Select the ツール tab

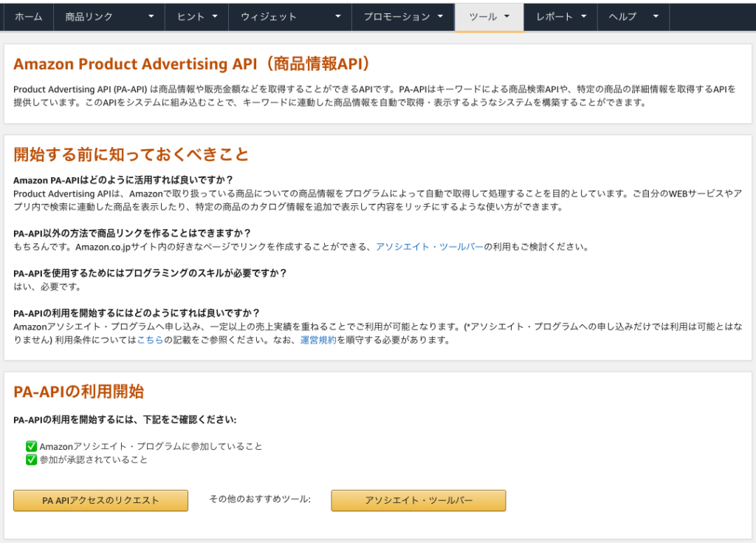[x=489, y=17]
